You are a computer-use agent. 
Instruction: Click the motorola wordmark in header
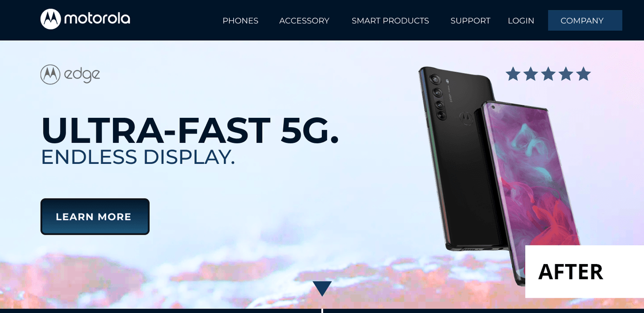coord(97,19)
